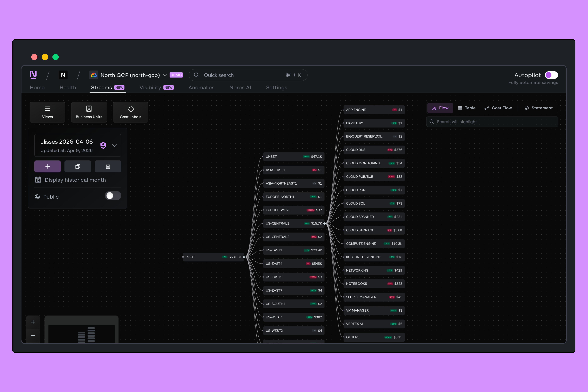Viewport: 588px width, 392px height.
Task: Expand the ulisses 2026-04-06 stream dropdown
Action: (115, 145)
